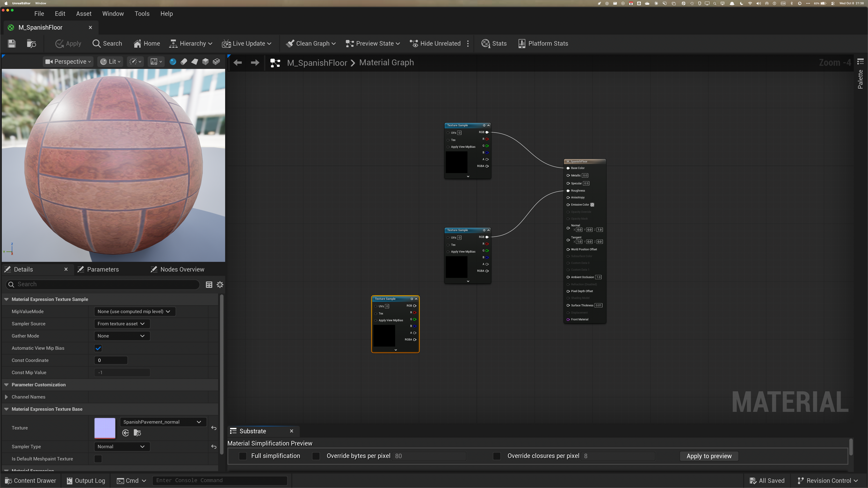Go forward with the right arrow in graph
Viewport: 868px width, 488px height.
click(255, 63)
